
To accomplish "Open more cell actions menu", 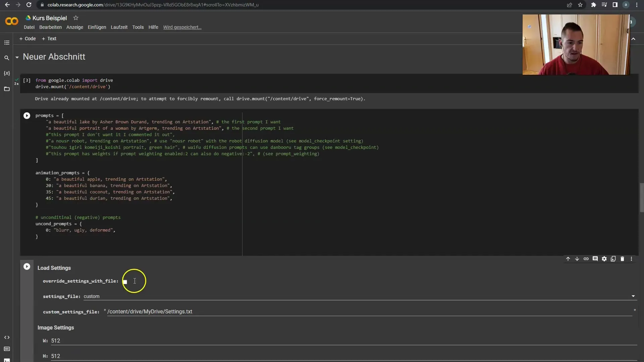I will pos(631,259).
